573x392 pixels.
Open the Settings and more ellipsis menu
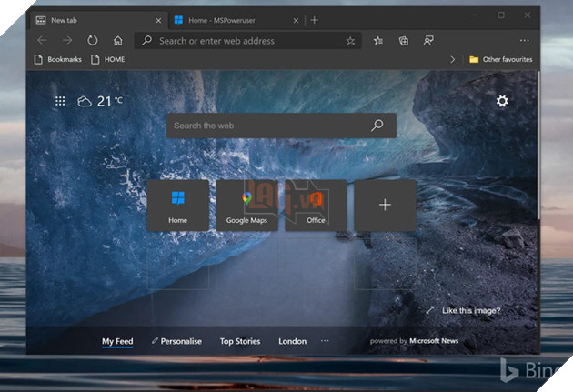[525, 41]
